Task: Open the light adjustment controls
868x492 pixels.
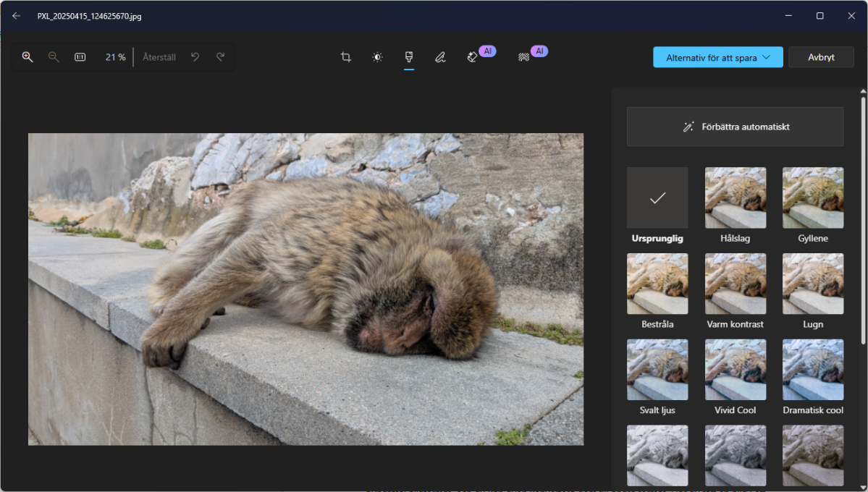Action: click(377, 56)
